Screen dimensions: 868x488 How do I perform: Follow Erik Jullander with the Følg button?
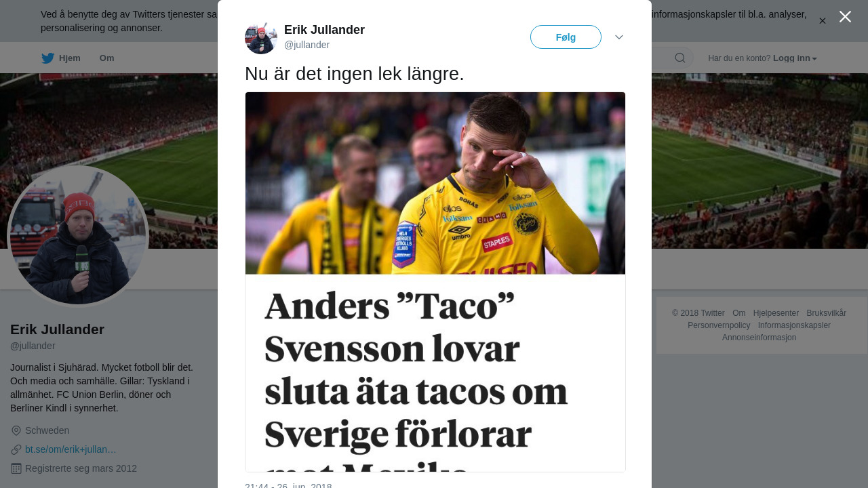(x=566, y=37)
